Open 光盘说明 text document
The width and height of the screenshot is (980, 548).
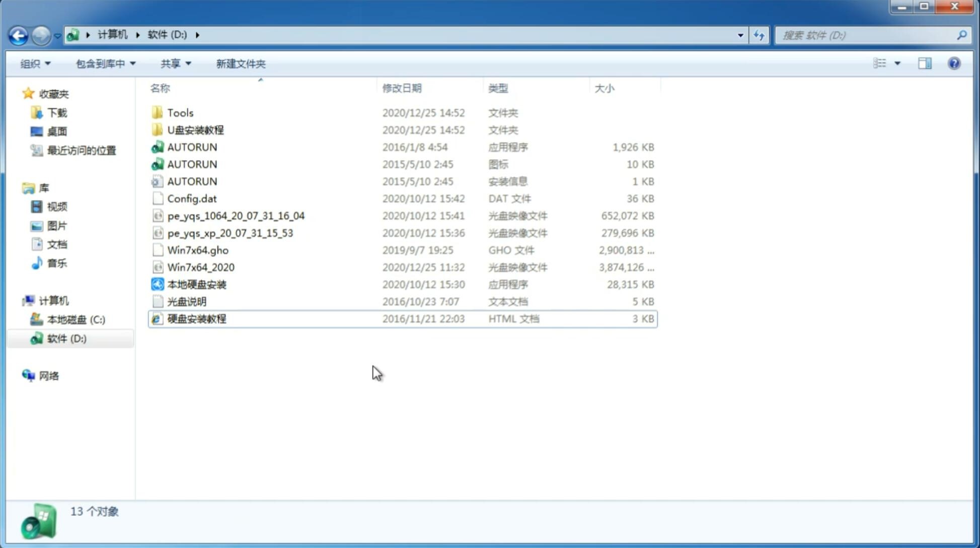[186, 301]
